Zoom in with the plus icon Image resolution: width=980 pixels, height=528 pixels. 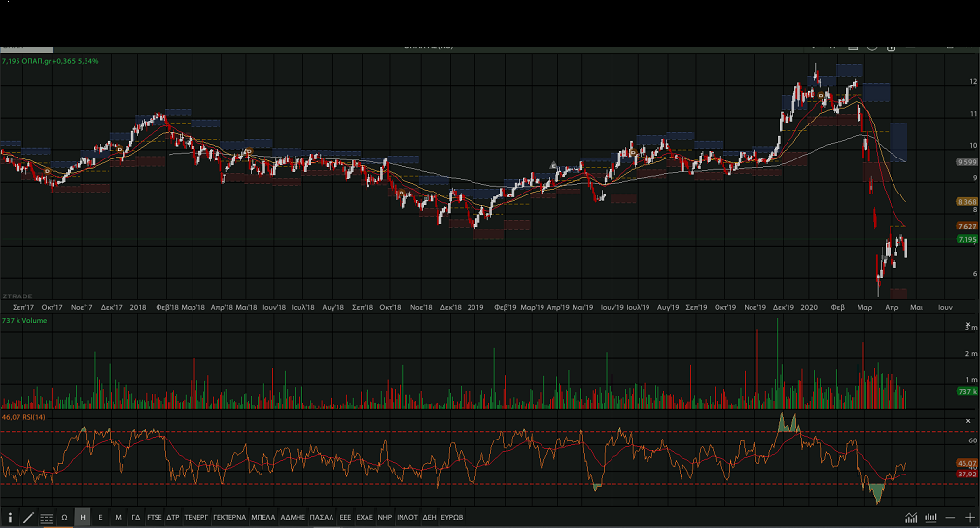[x=969, y=517]
